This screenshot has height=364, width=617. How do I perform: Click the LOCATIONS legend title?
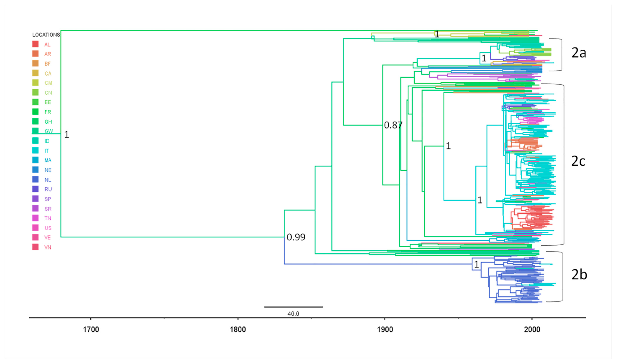pos(46,35)
